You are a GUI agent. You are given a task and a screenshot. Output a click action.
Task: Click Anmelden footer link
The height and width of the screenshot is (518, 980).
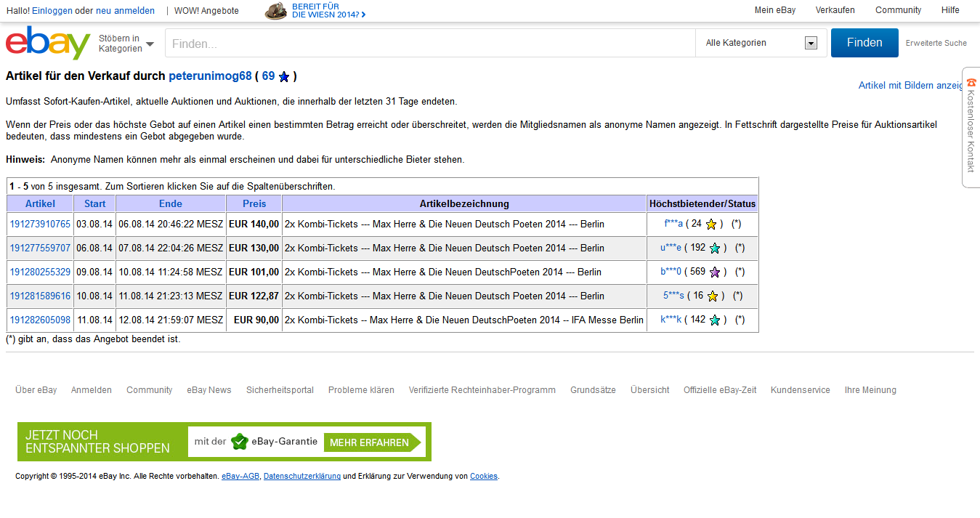coord(92,390)
